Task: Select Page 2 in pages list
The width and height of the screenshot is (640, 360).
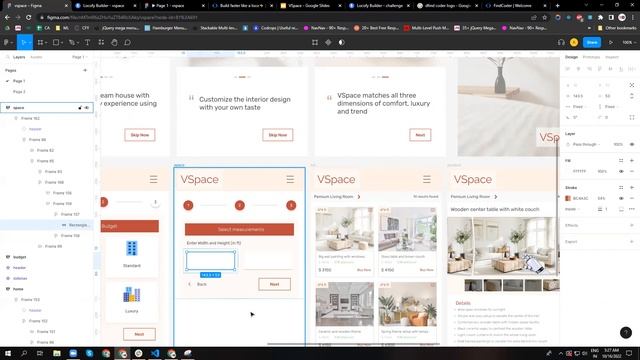Action: coord(19,92)
